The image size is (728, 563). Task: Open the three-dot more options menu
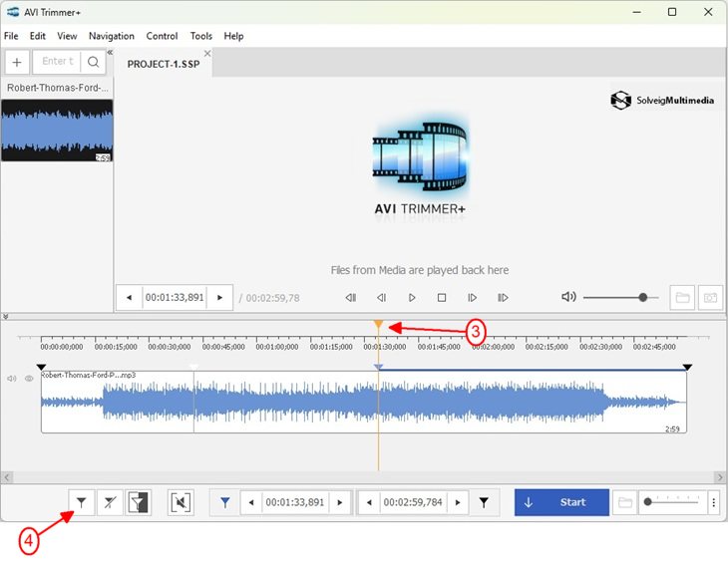click(x=714, y=502)
